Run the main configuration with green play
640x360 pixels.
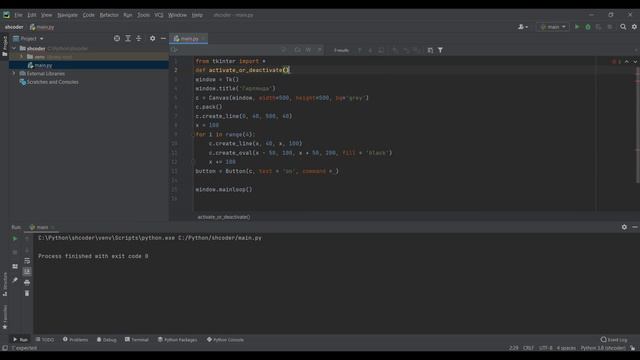pyautogui.click(x=577, y=27)
